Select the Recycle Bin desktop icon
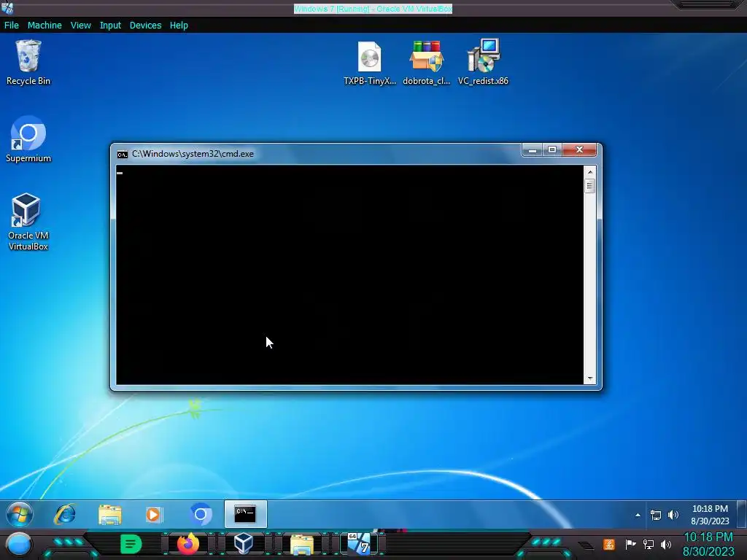The width and height of the screenshot is (747, 560). tap(28, 63)
